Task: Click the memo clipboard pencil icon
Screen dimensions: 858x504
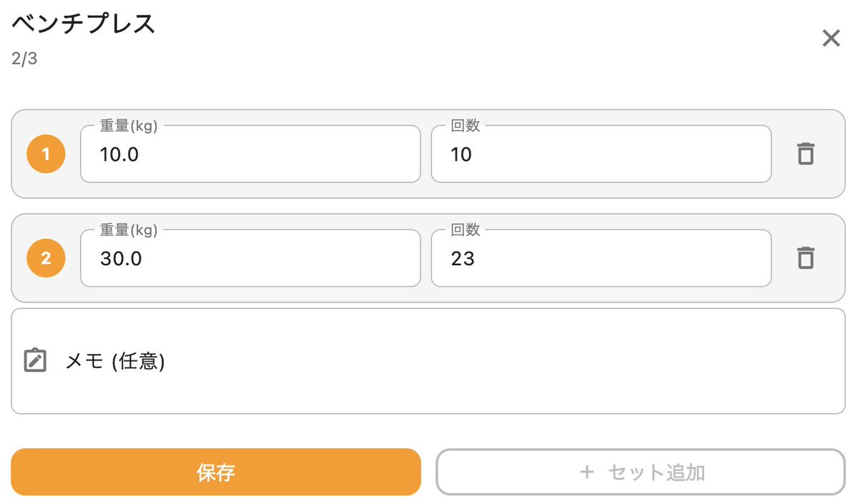Action: pos(35,360)
